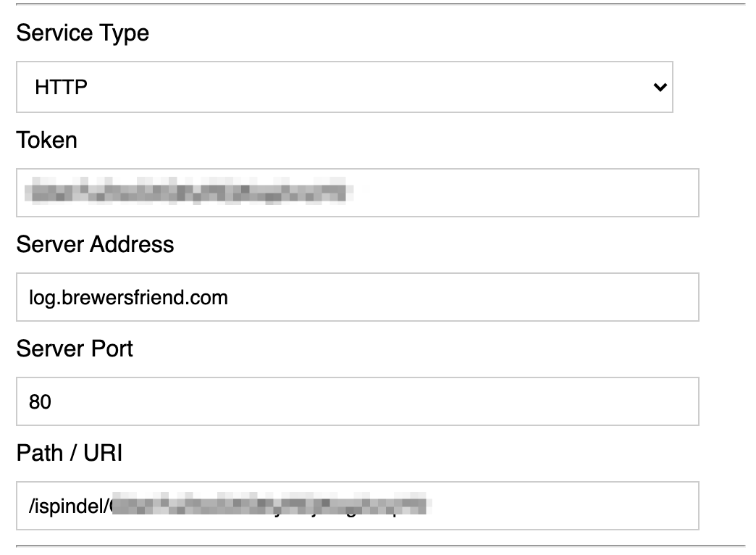Viewport: 756px width, 555px height.
Task: Focus the Server Address input field
Action: pos(463,297)
